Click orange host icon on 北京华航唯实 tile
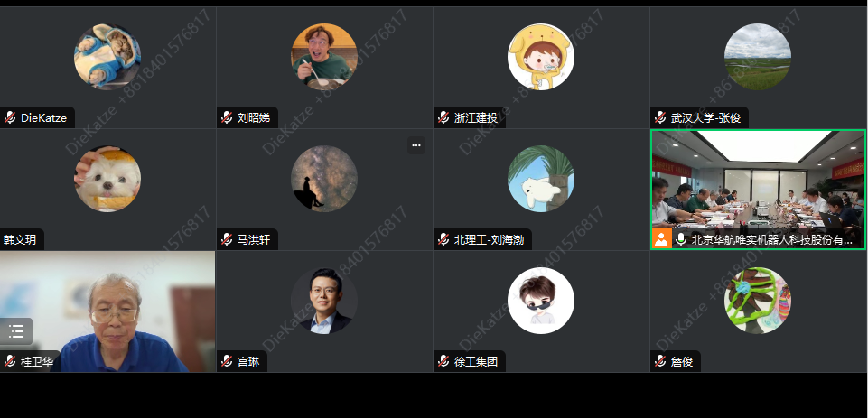This screenshot has height=418, width=868. [x=661, y=239]
